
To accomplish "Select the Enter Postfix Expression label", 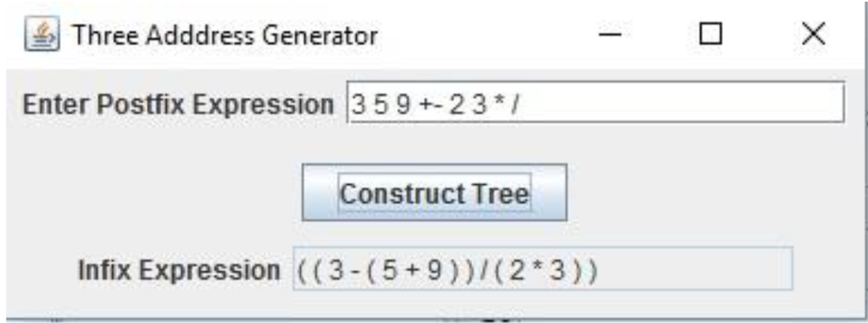I will click(x=178, y=104).
